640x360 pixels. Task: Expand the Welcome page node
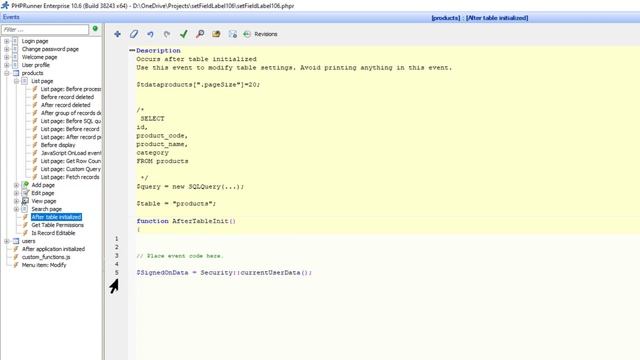(7, 57)
